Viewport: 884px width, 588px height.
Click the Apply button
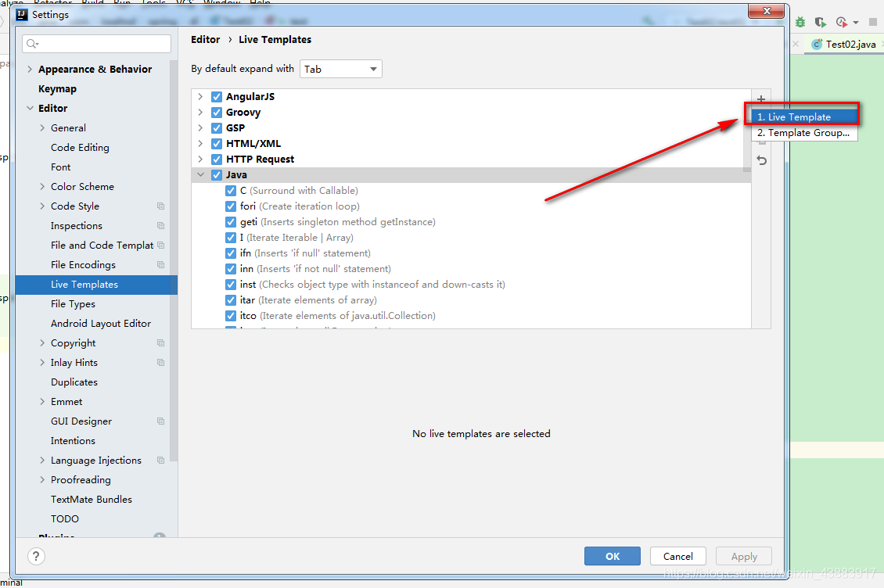coord(744,557)
